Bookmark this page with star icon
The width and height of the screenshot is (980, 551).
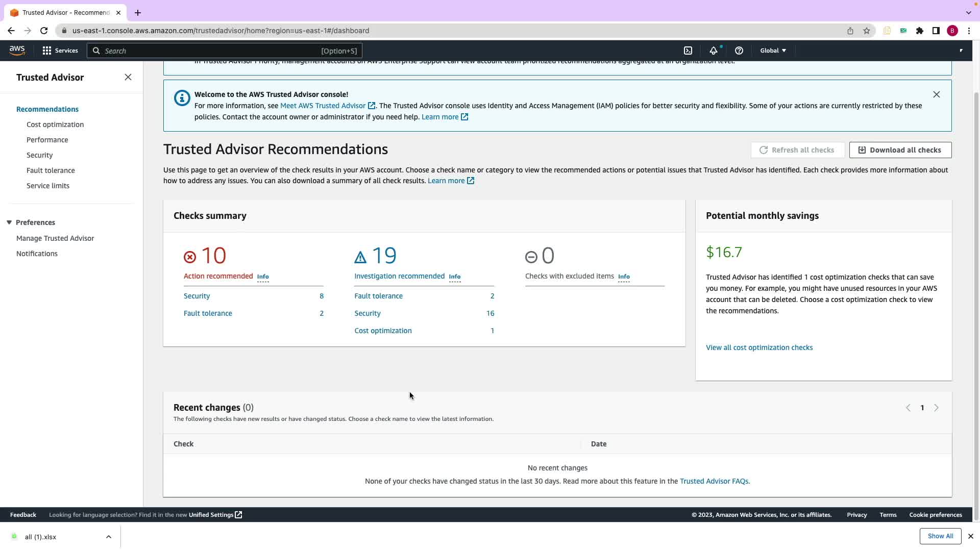point(866,31)
